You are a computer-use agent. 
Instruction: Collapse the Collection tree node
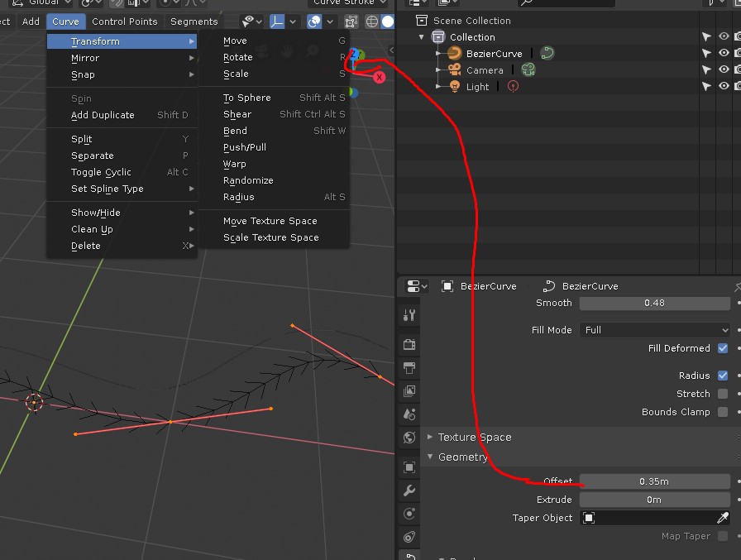[x=422, y=37]
